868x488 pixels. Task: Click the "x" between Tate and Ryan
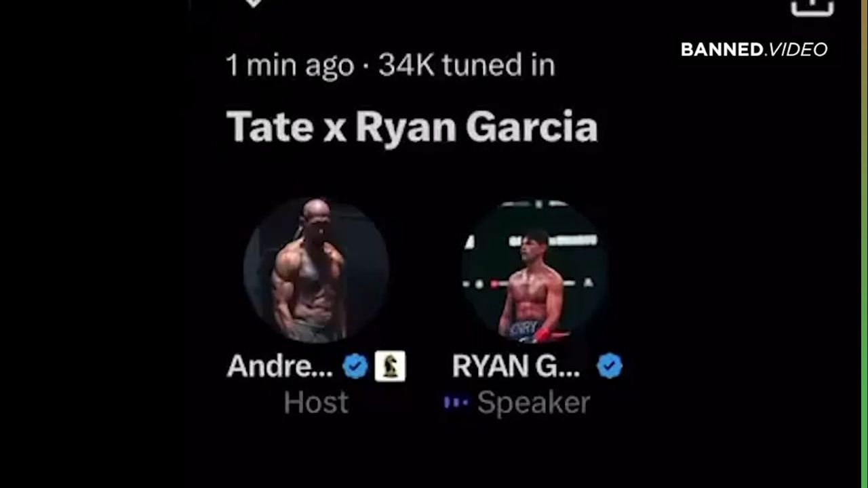click(335, 130)
